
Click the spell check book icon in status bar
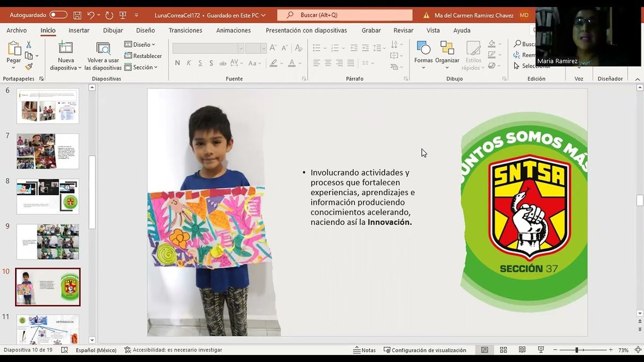click(x=65, y=350)
